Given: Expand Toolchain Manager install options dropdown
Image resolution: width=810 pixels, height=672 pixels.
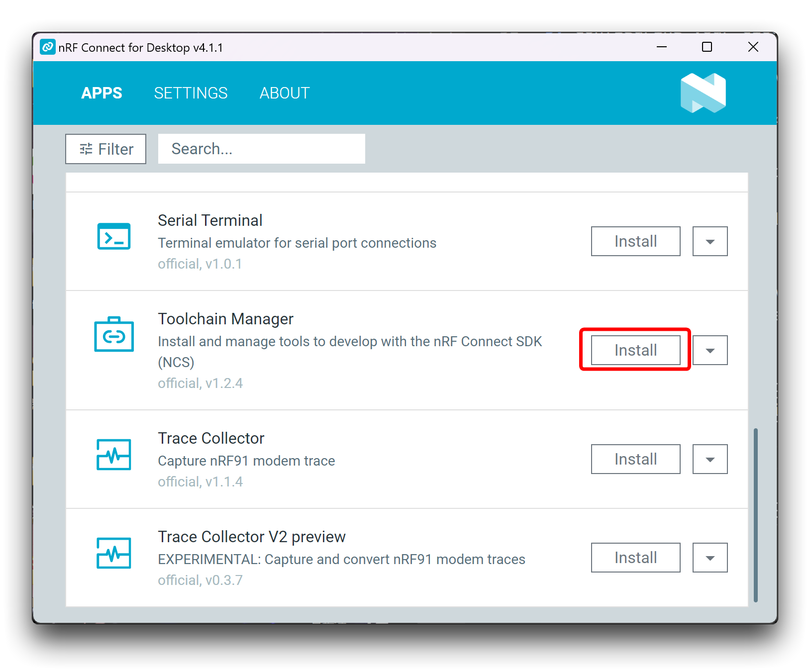Looking at the screenshot, I should (x=710, y=350).
